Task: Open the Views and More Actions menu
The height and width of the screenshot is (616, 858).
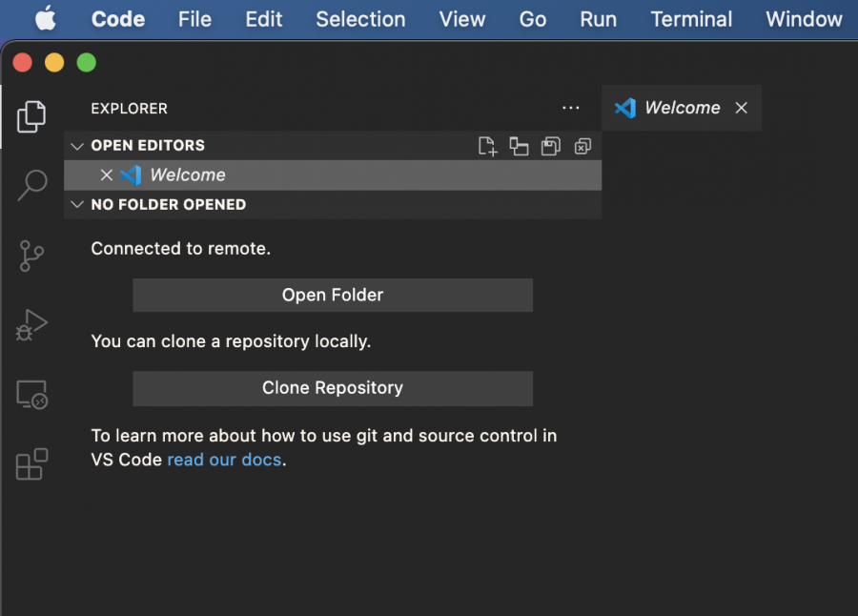Action: coord(570,108)
